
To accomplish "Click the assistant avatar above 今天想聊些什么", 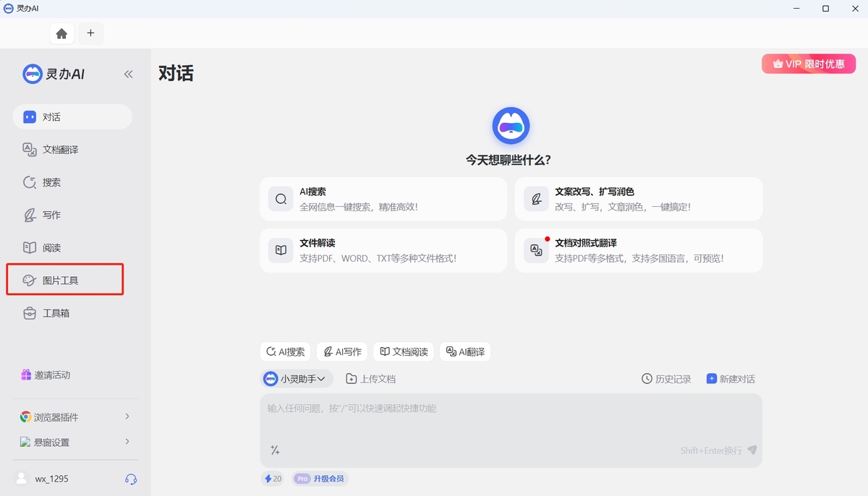I will pyautogui.click(x=511, y=126).
